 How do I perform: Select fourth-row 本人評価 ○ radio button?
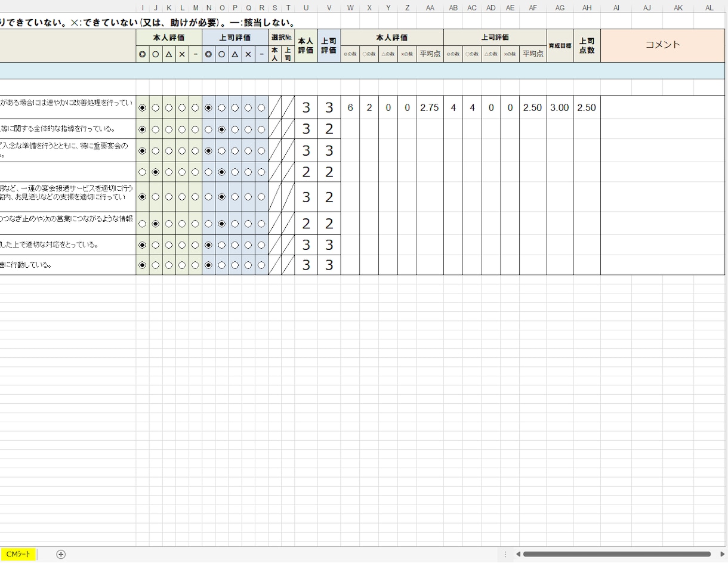pos(155,172)
